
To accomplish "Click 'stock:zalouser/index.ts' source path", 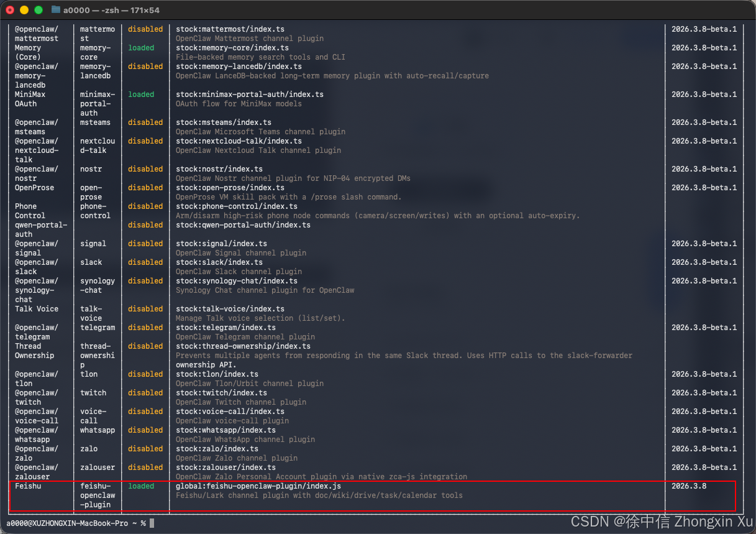I will pyautogui.click(x=225, y=467).
